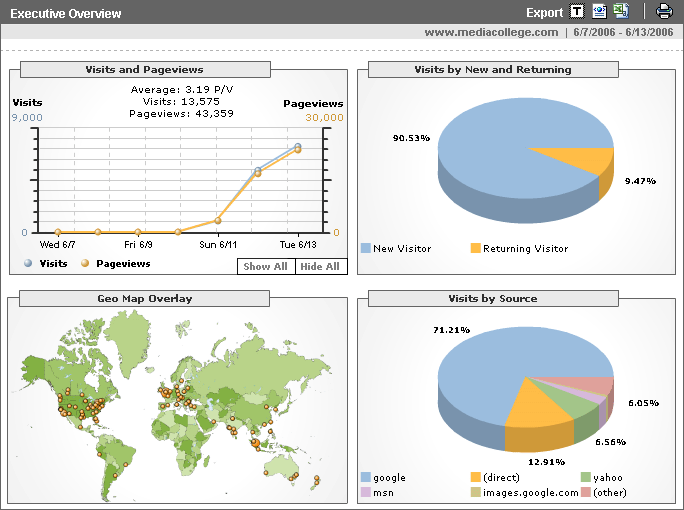Screen dimensions: 684x510
Task: Click the date range 6/7/2006 - 6/13/2006
Action: [x=623, y=32]
